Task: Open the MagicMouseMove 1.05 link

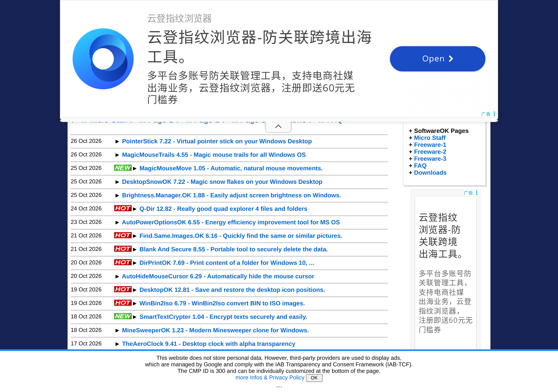Action: [x=231, y=168]
